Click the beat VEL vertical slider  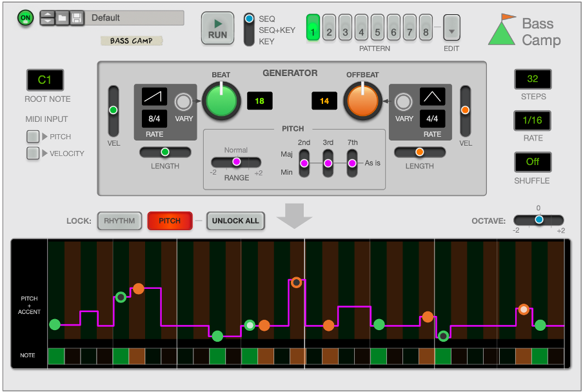coord(114,111)
